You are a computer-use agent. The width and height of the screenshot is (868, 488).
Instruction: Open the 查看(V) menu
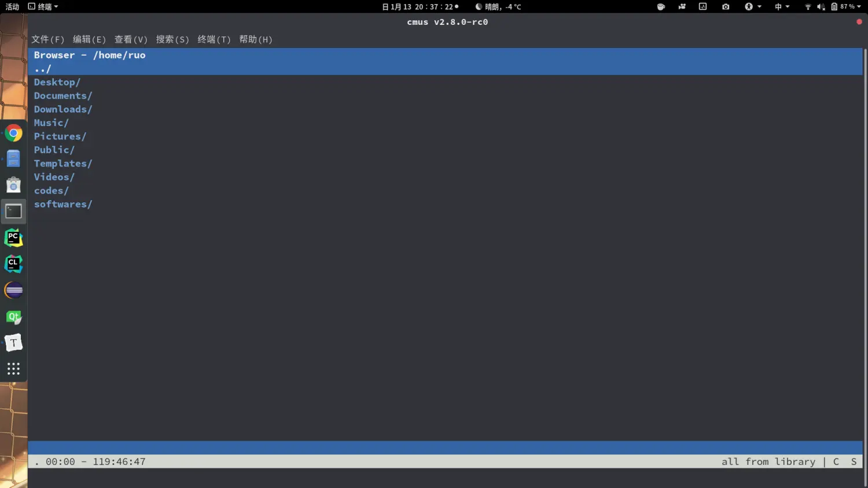tap(131, 39)
